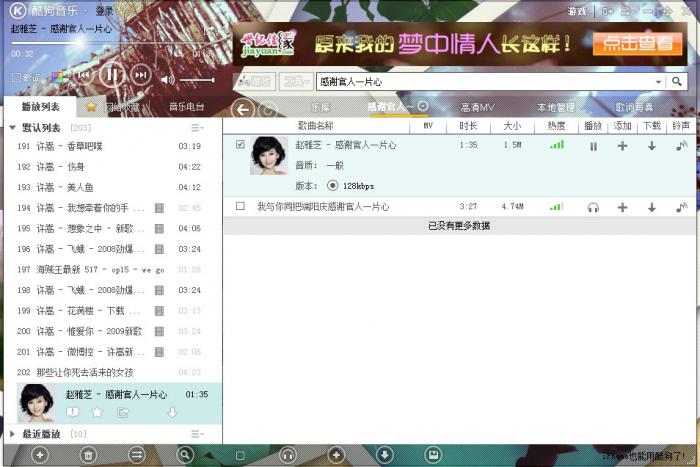Click the KuGou logo icon
The image size is (700, 467).
click(x=17, y=11)
